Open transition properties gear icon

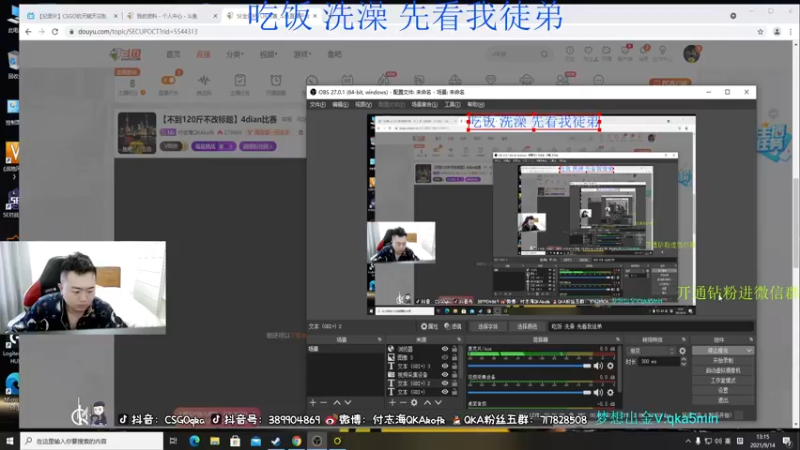coord(683,351)
